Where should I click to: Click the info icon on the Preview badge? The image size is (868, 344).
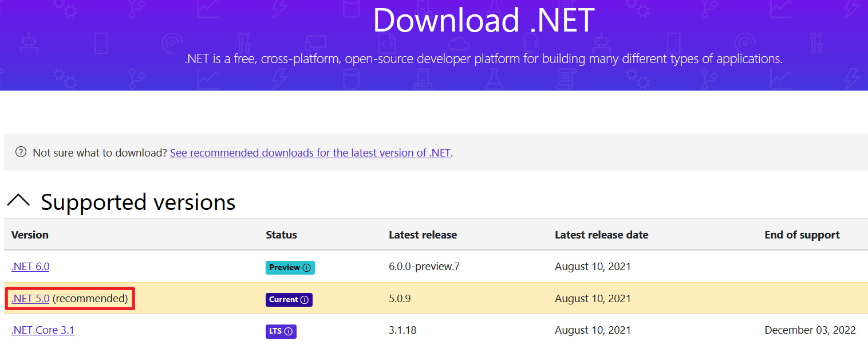(x=307, y=268)
